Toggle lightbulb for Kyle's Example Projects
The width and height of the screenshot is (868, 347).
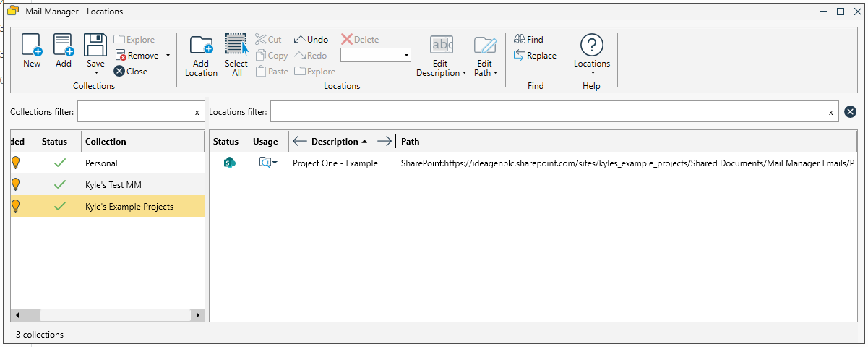[x=15, y=207]
